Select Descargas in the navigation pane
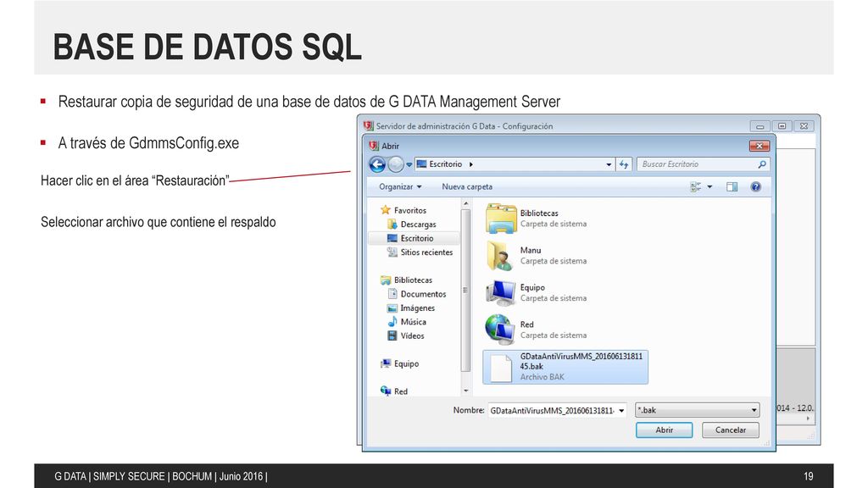 point(418,224)
